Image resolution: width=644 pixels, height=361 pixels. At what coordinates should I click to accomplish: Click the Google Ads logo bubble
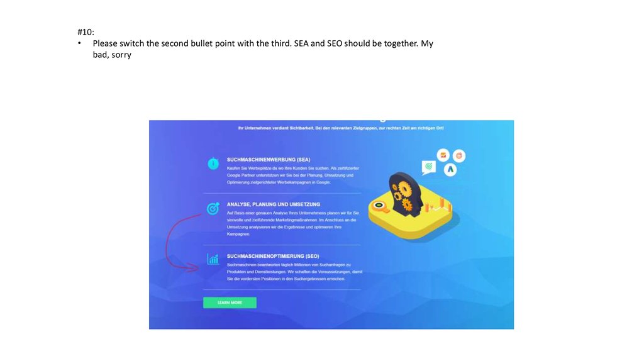coord(450,169)
